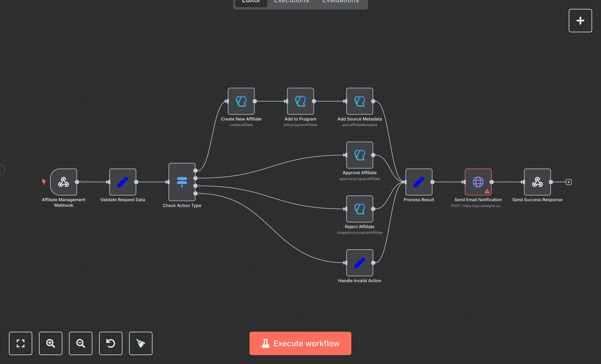Click the Execute workflow button
The width and height of the screenshot is (601, 364).
pos(300,343)
